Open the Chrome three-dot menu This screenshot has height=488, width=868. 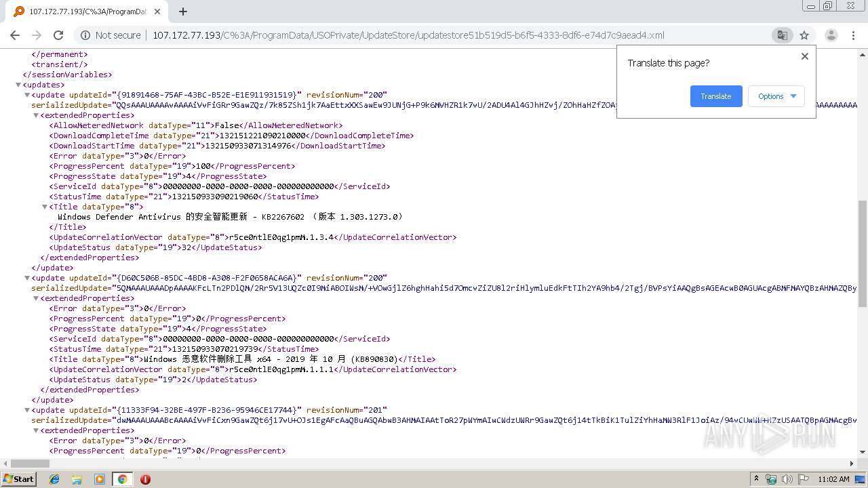click(853, 35)
